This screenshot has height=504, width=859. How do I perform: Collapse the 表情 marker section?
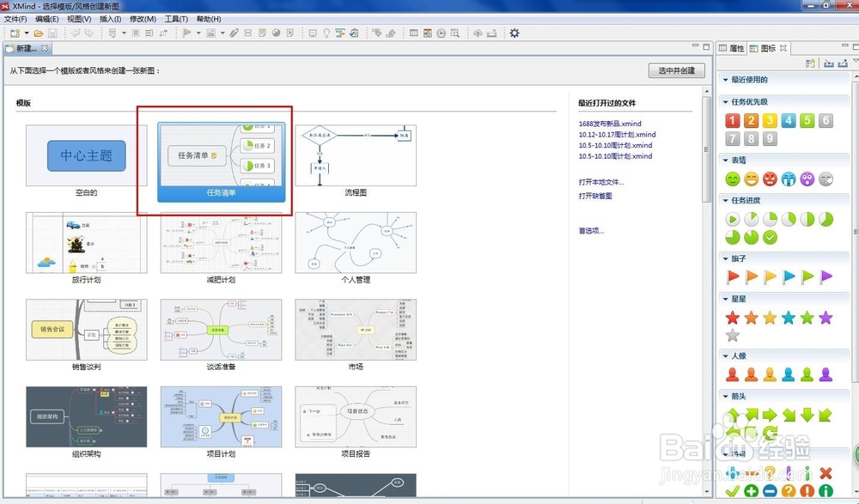(725, 160)
